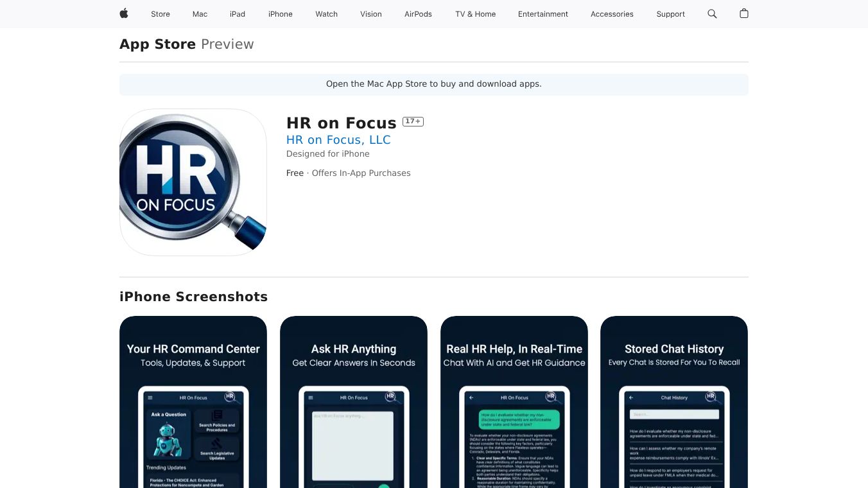Open the Store menu

coord(161,14)
